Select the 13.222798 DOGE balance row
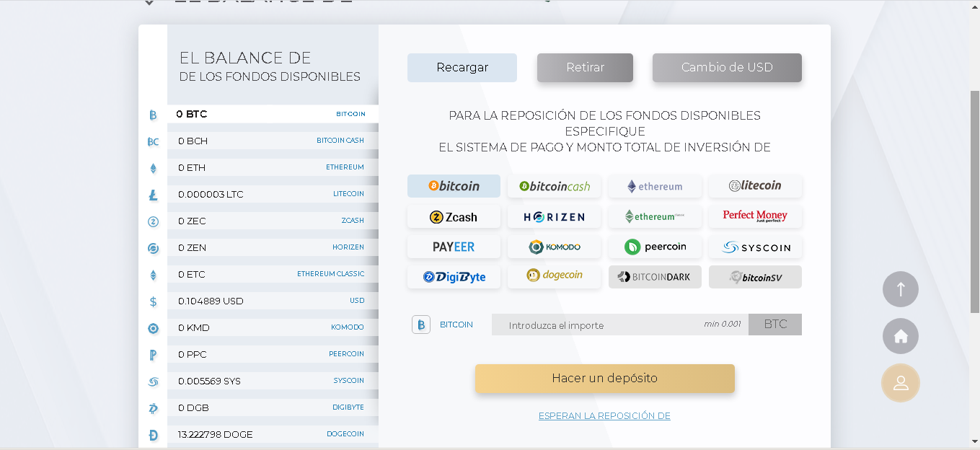980x450 pixels. [x=273, y=434]
